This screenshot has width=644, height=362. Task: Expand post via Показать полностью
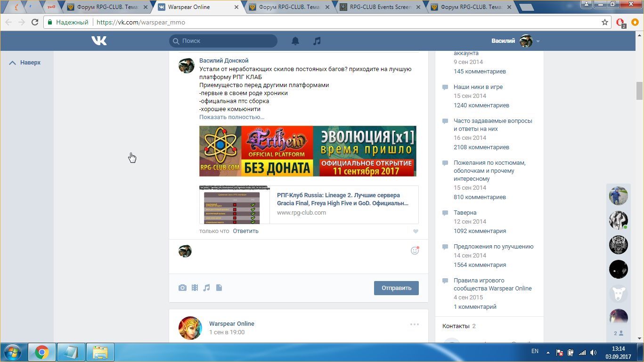232,117
